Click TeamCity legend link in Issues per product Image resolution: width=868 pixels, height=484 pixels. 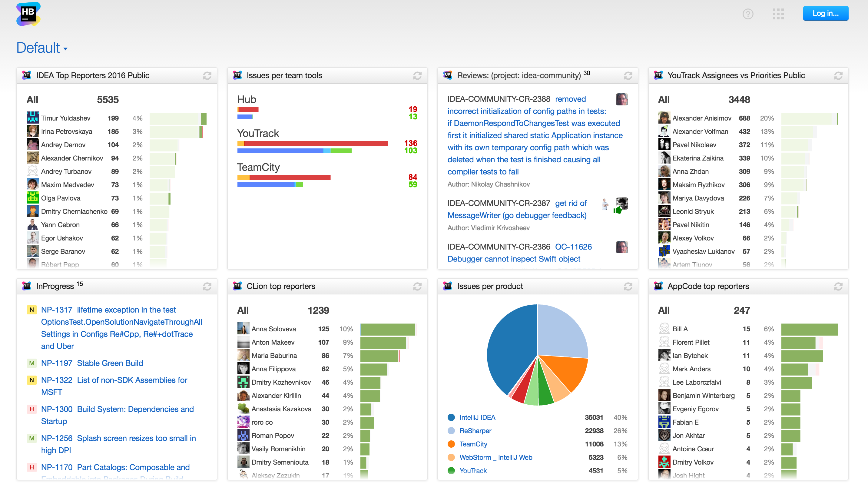point(473,444)
